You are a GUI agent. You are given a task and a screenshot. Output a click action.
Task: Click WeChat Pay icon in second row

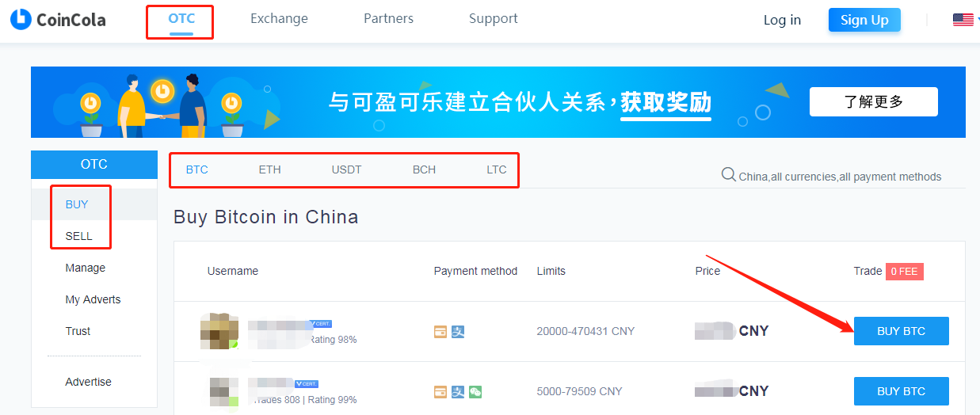click(475, 392)
